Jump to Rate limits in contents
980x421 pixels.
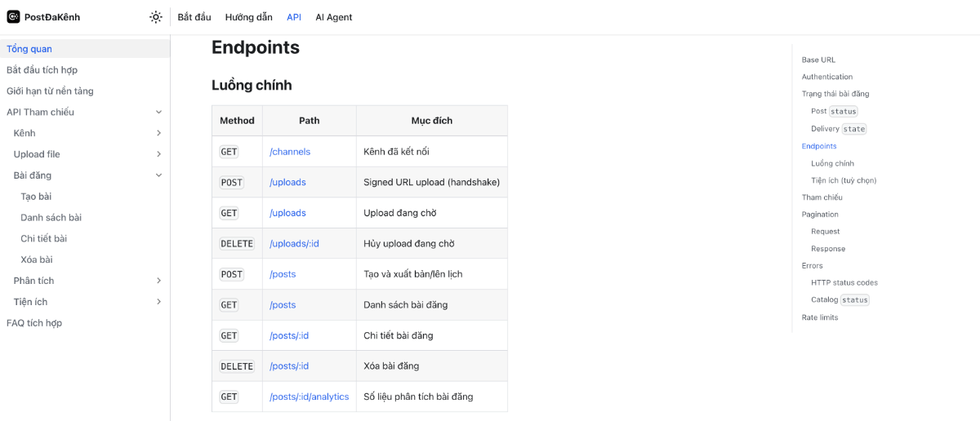820,317
